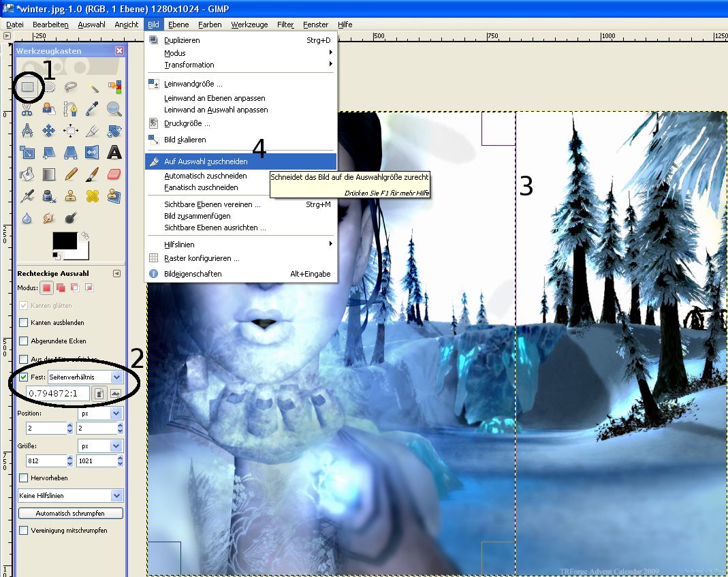Image resolution: width=728 pixels, height=577 pixels.
Task: Click the Automatisch schrumpfen button
Action: click(x=71, y=514)
